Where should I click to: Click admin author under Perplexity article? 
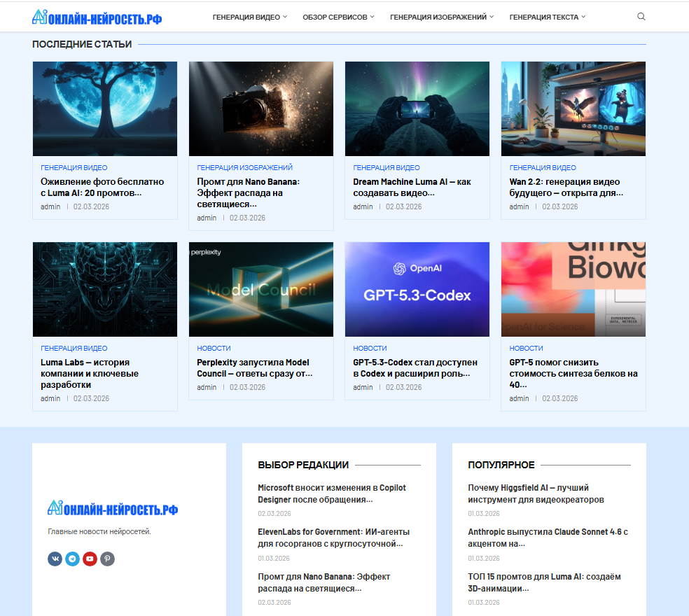(x=207, y=388)
